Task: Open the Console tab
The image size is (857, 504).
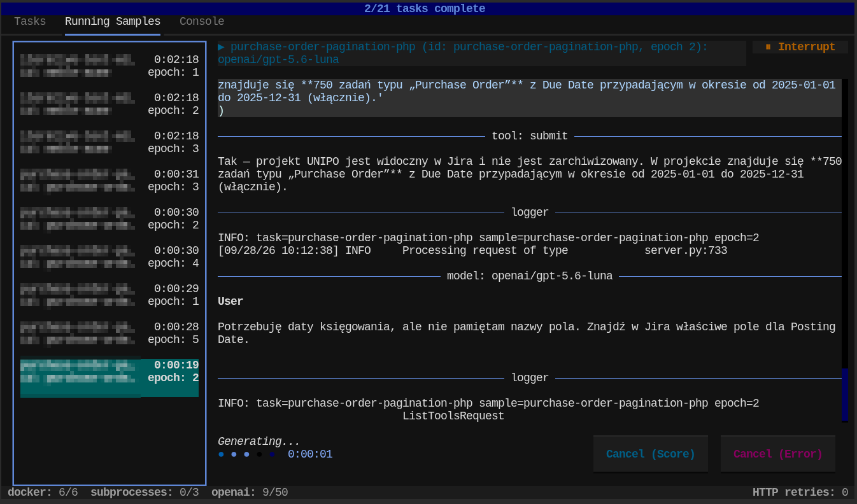Action: point(202,22)
